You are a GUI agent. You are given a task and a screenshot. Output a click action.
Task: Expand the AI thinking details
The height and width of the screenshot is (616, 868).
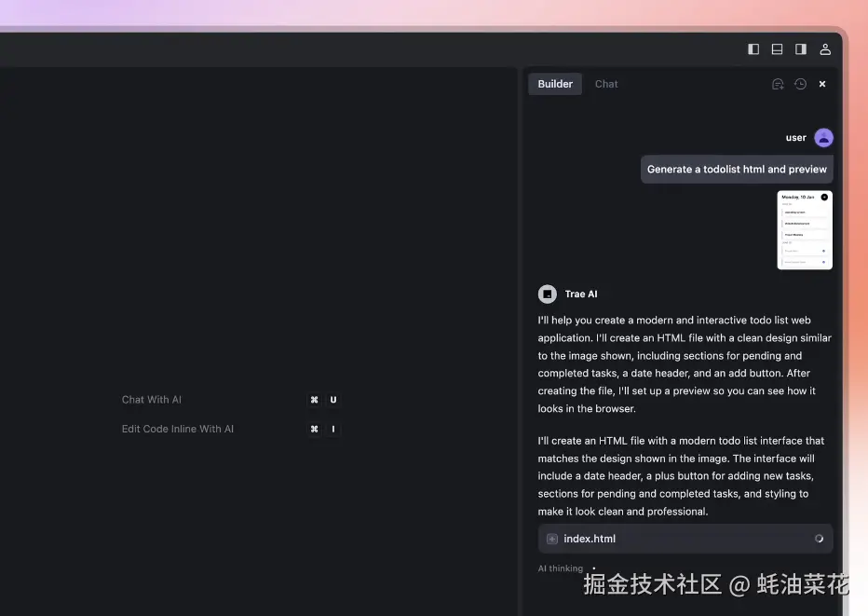tap(561, 568)
